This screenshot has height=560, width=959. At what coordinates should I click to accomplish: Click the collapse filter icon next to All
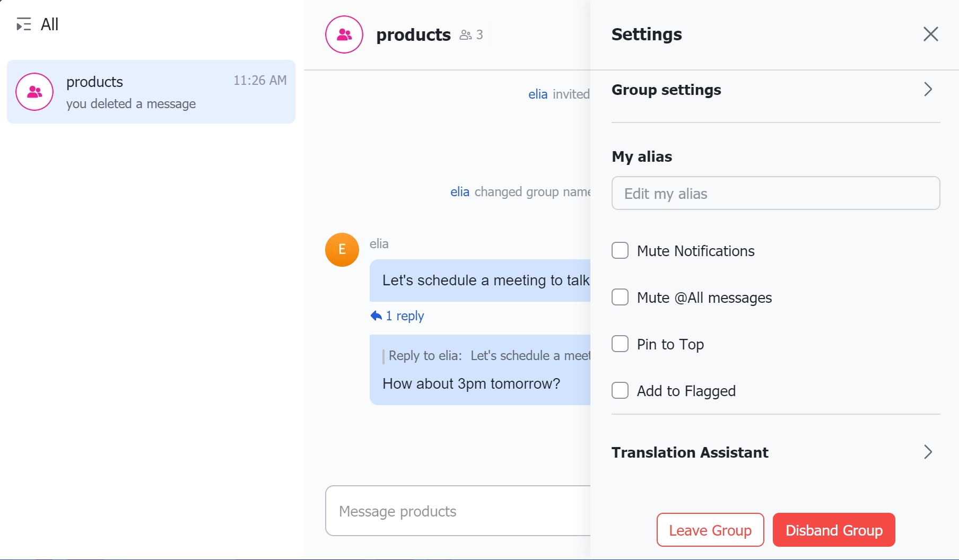(23, 24)
